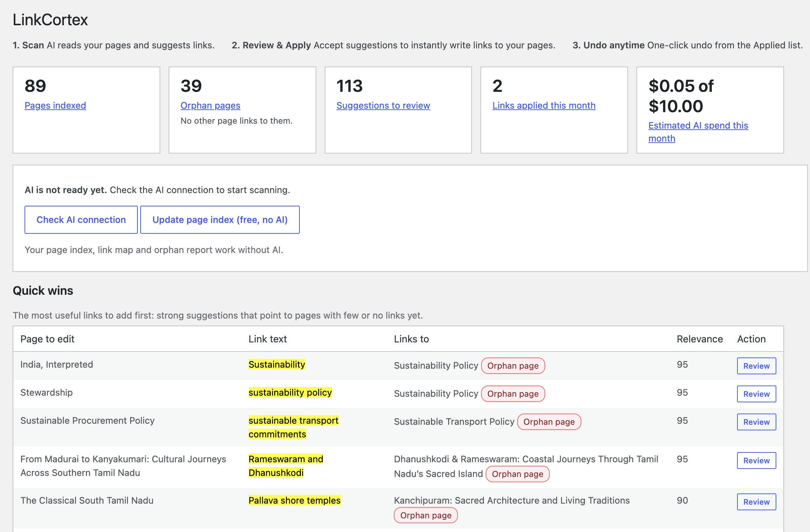
Task: Click 'Stewardship' page cell
Action: coord(46,393)
